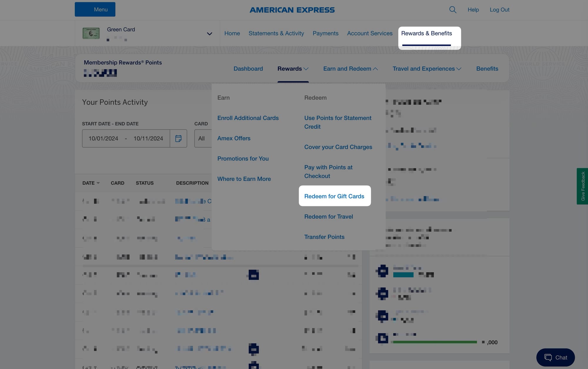Click the green Give Feedback side tab

tap(582, 186)
